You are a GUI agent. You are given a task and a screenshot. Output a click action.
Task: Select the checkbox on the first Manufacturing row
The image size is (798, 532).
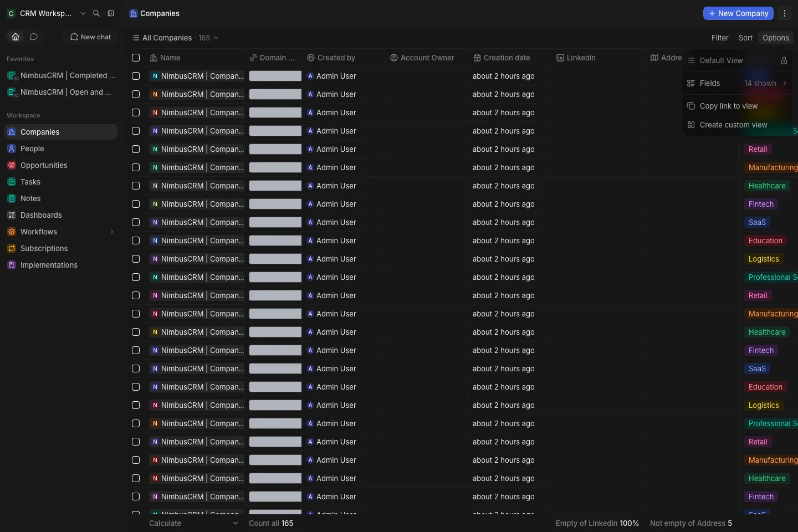pos(136,167)
